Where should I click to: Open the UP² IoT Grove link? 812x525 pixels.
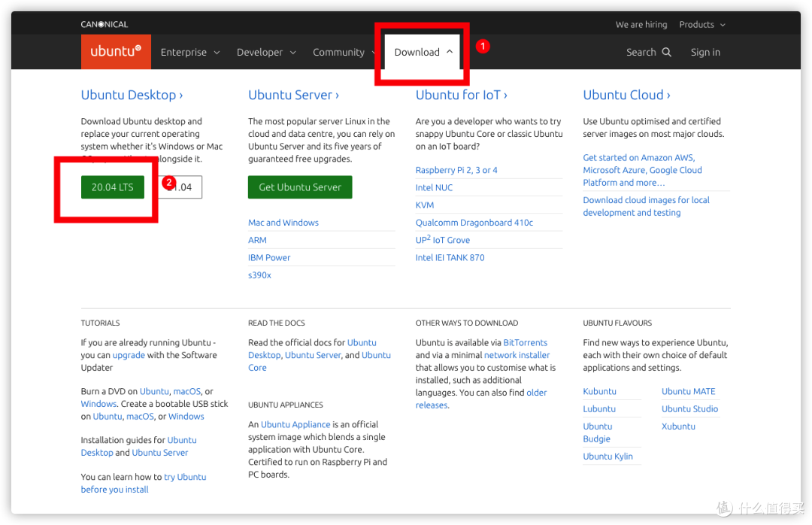coord(443,240)
